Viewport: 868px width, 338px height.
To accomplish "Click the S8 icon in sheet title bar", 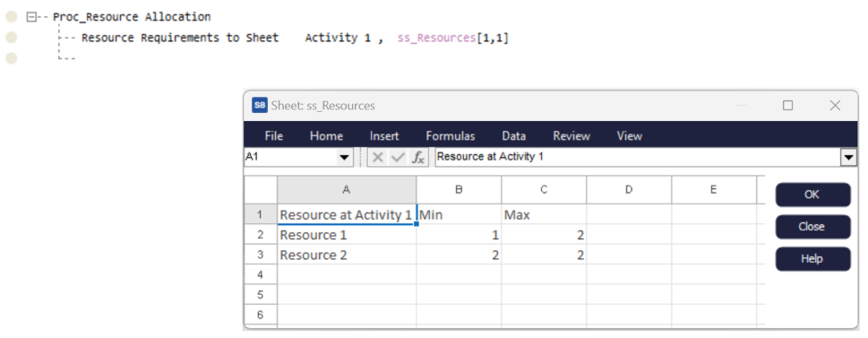I will click(x=259, y=105).
